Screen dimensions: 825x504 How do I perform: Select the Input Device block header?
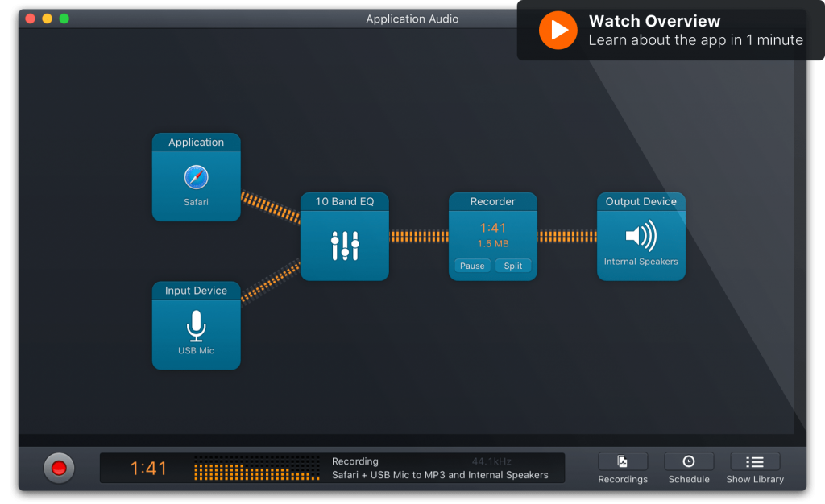click(196, 291)
